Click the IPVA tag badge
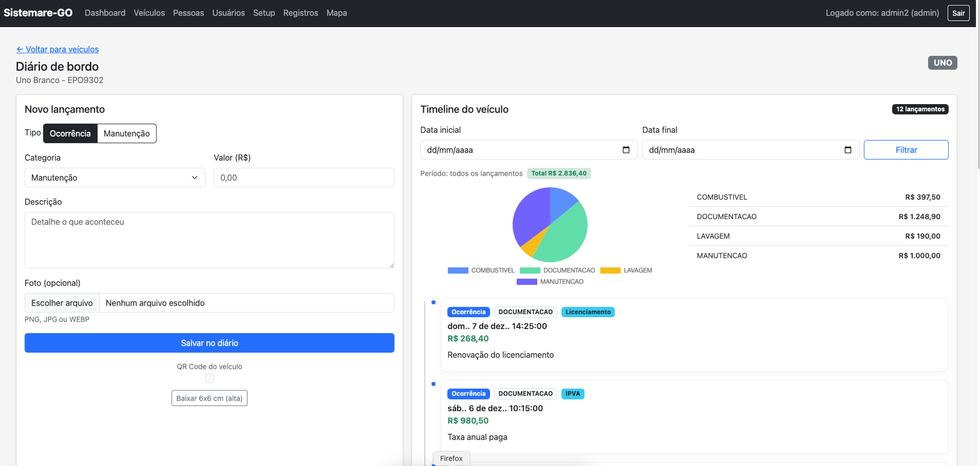This screenshot has height=466, width=980. (x=573, y=394)
